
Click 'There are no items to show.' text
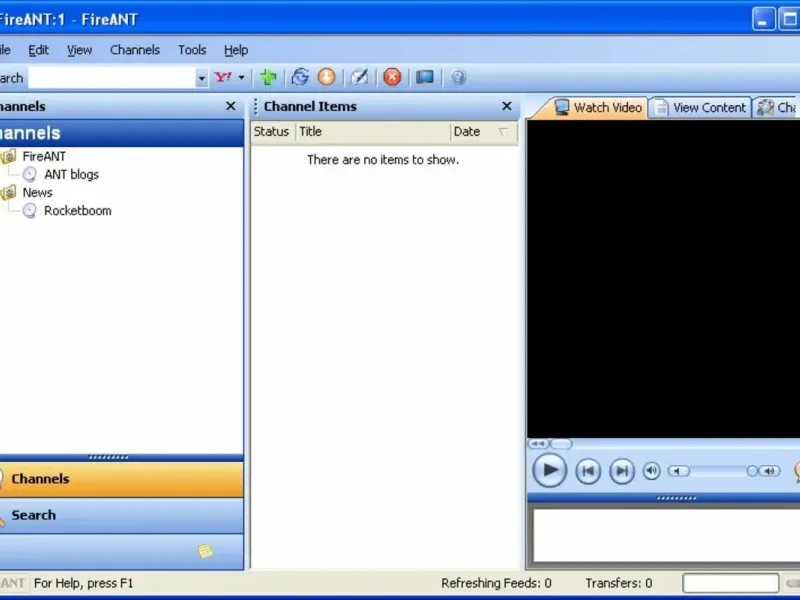[x=383, y=160]
